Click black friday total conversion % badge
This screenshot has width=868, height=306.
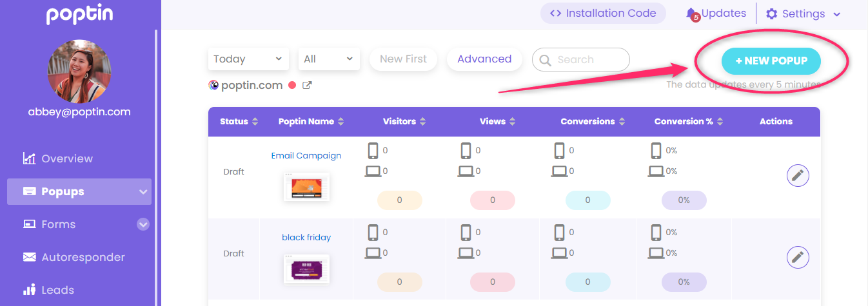tap(684, 282)
